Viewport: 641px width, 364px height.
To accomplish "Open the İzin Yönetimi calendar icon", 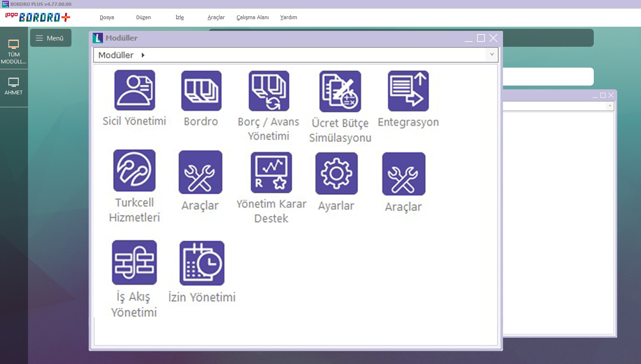I will pos(202,263).
